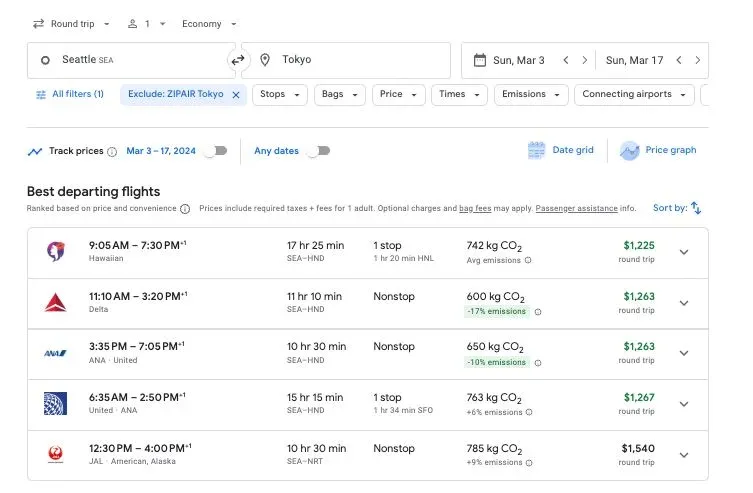
Task: Click the JAL airline logo
Action: [56, 454]
